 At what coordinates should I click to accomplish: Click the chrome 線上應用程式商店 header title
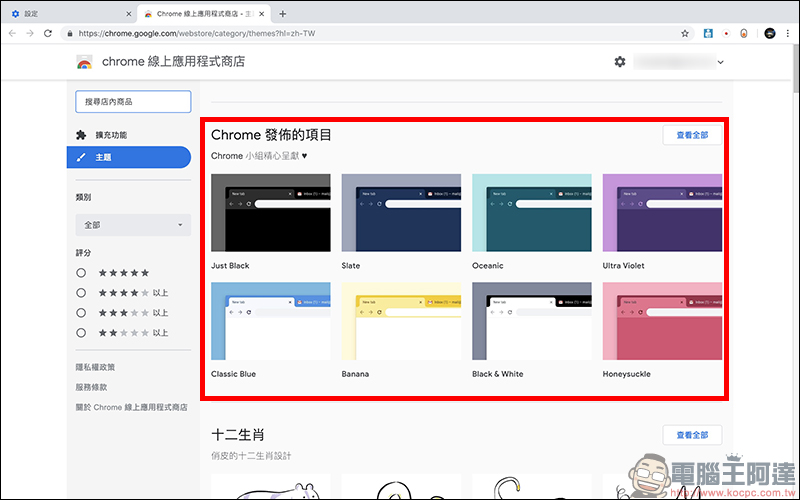point(173,62)
